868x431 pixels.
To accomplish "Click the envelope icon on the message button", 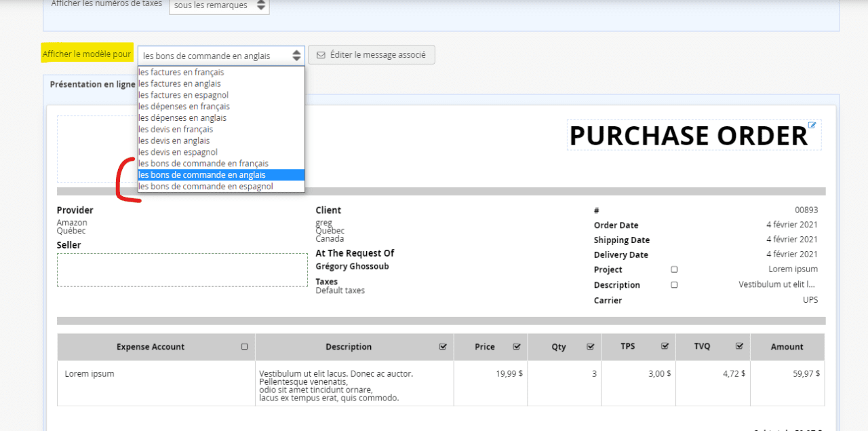I will tap(319, 54).
